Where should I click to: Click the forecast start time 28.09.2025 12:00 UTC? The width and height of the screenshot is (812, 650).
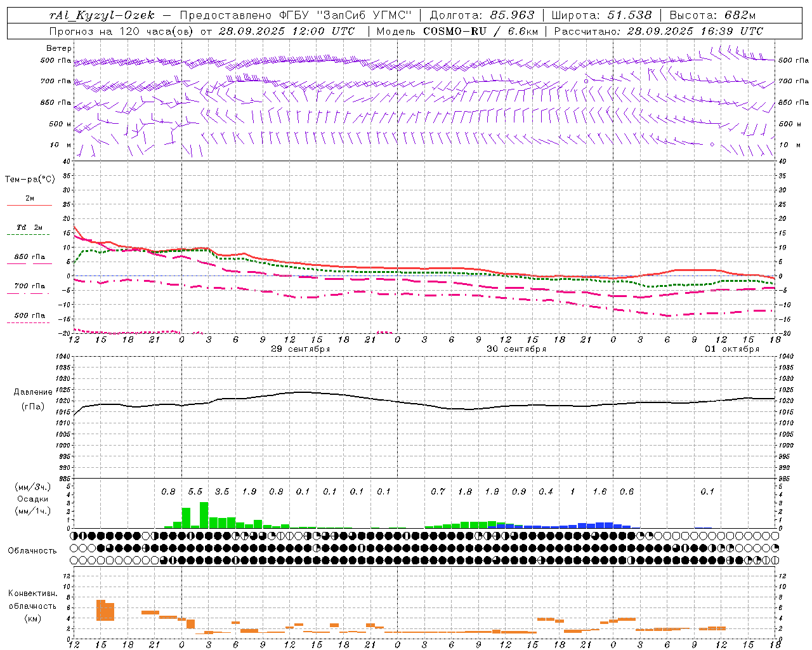287,31
